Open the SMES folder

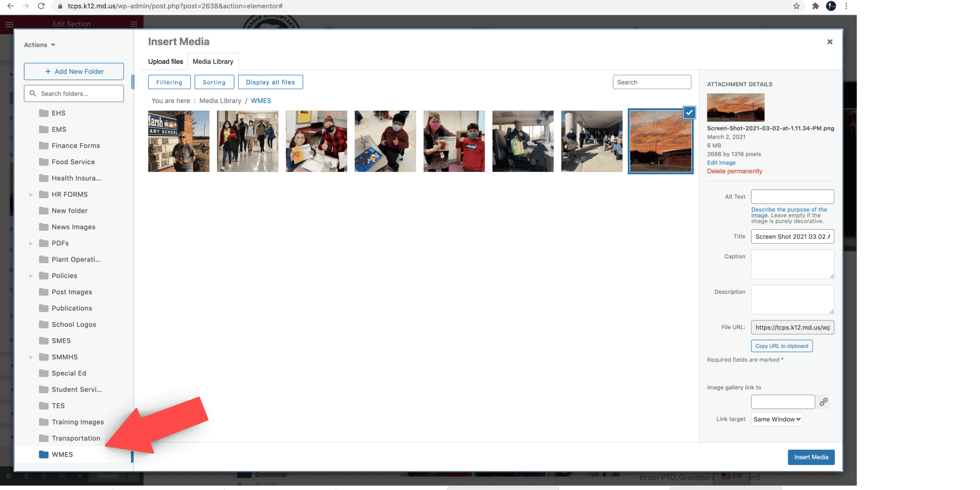tap(61, 341)
